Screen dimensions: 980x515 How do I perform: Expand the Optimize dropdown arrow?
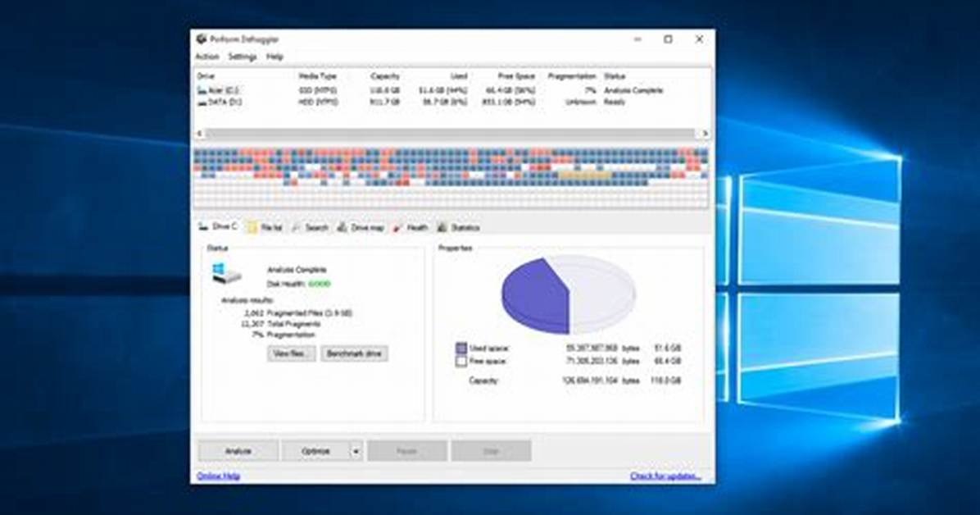pyautogui.click(x=356, y=451)
